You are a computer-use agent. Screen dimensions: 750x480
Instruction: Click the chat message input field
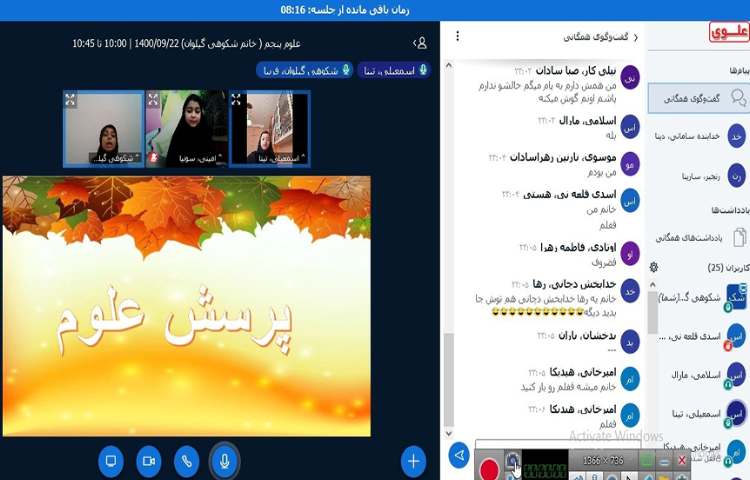pyautogui.click(x=558, y=444)
